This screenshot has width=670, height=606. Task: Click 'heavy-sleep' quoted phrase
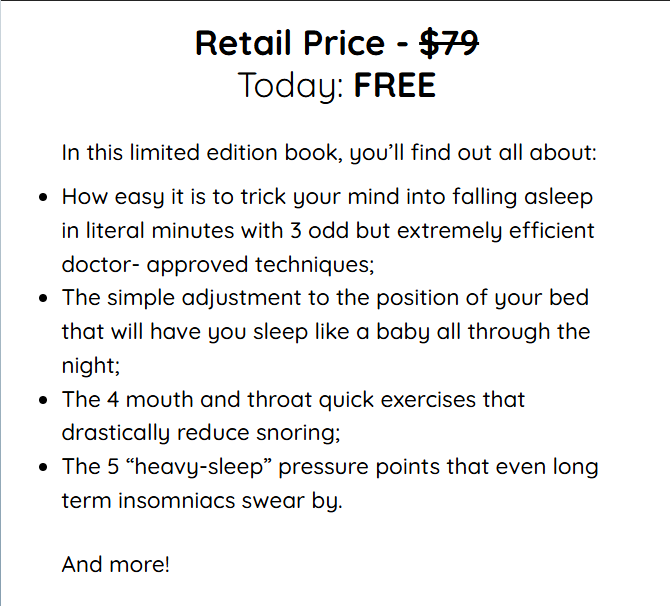point(199,467)
